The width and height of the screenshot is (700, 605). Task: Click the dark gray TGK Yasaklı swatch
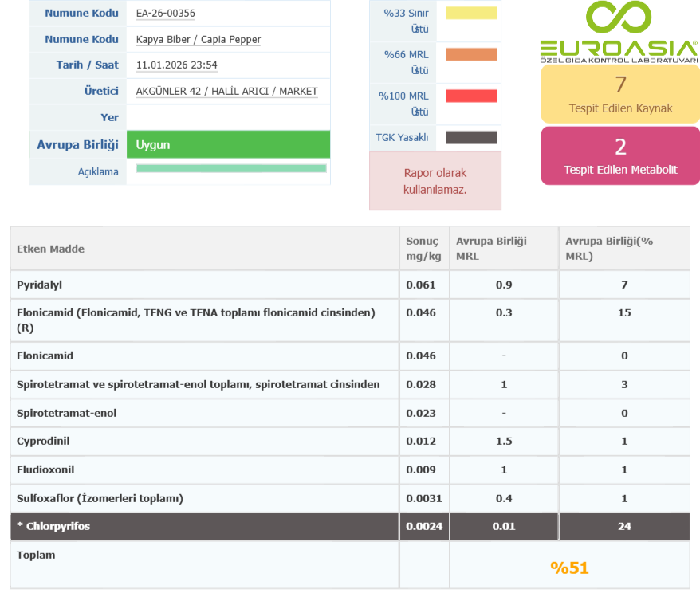click(x=471, y=137)
